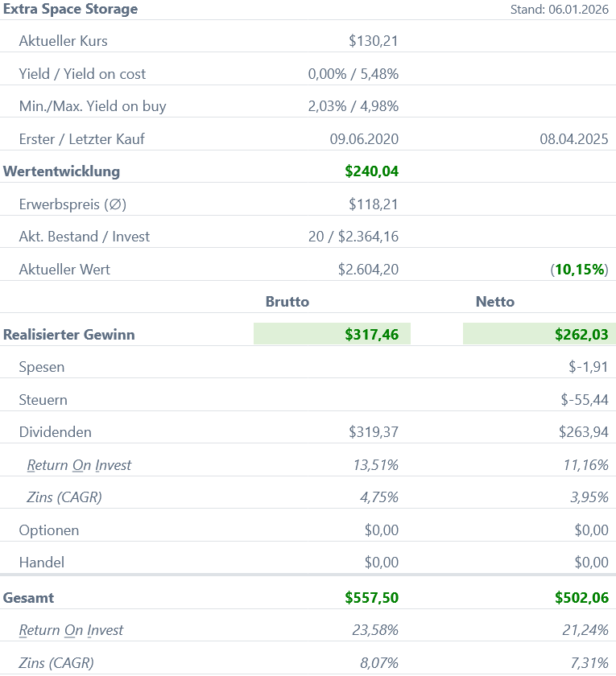Image resolution: width=616 pixels, height=676 pixels.
Task: Click the Extra Space Storage title
Action: click(x=71, y=10)
